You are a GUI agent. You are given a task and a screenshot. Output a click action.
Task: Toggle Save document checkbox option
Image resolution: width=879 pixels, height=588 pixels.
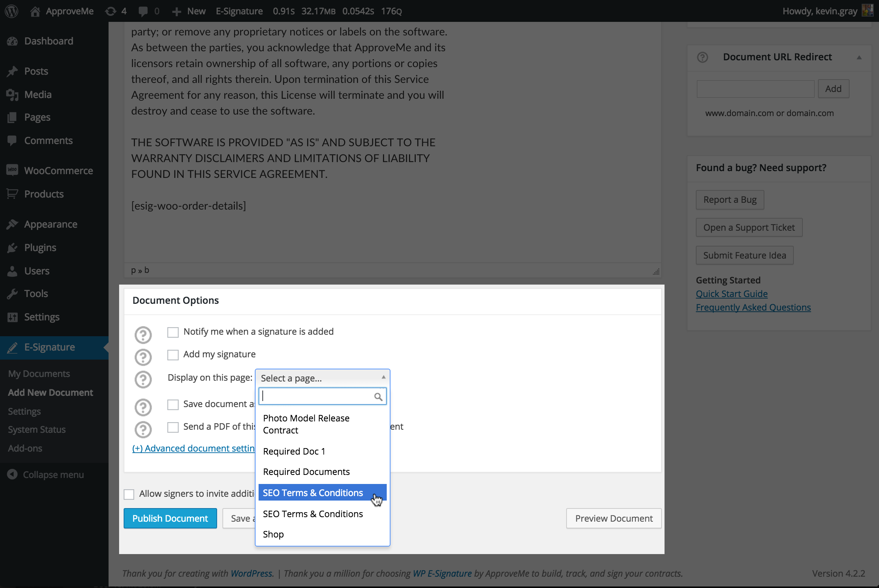point(173,402)
